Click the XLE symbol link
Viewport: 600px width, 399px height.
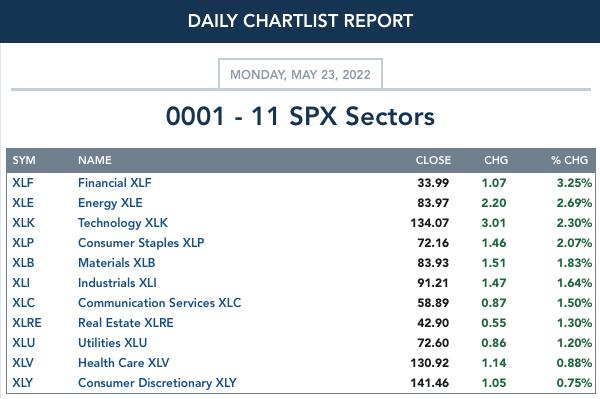pos(23,203)
